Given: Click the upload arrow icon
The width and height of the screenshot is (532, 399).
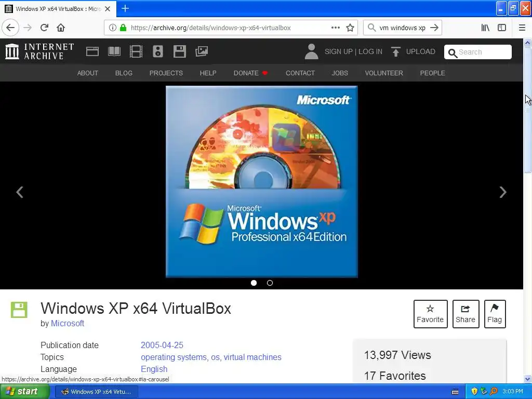Looking at the screenshot, I should (395, 51).
